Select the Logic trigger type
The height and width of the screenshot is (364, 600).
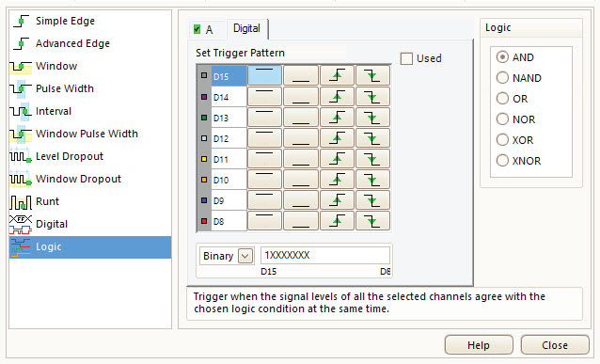pos(90,246)
